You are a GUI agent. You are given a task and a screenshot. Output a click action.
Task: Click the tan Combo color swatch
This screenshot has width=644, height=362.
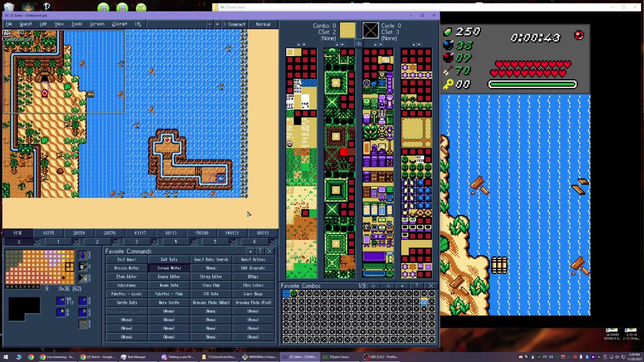[347, 30]
